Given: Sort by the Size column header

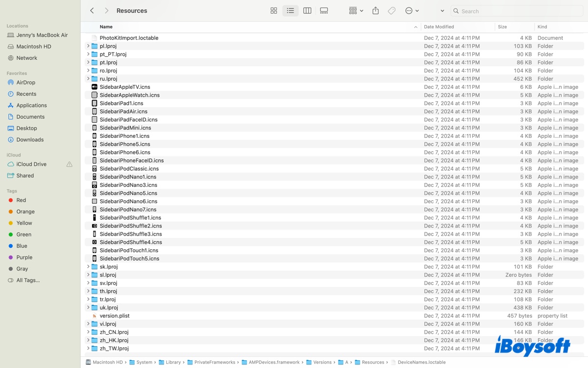Looking at the screenshot, I should coord(502,27).
